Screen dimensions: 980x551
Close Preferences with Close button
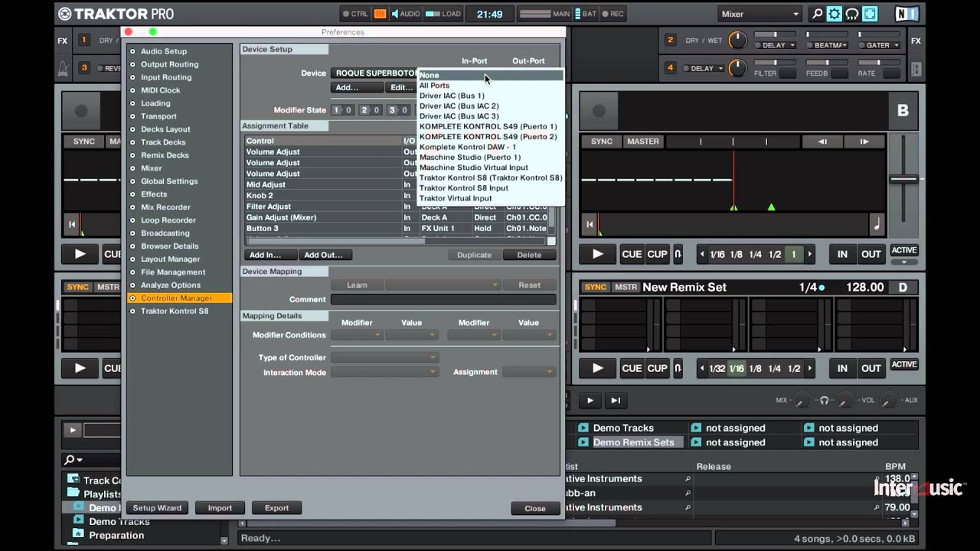tap(535, 508)
